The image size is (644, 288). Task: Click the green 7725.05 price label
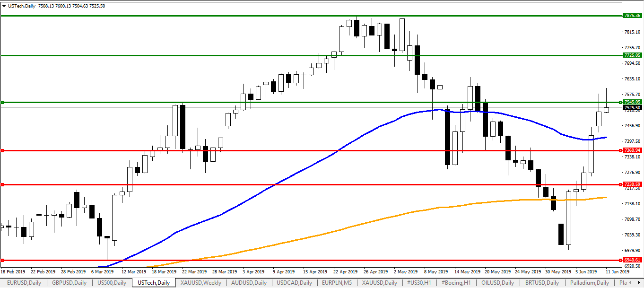[632, 55]
